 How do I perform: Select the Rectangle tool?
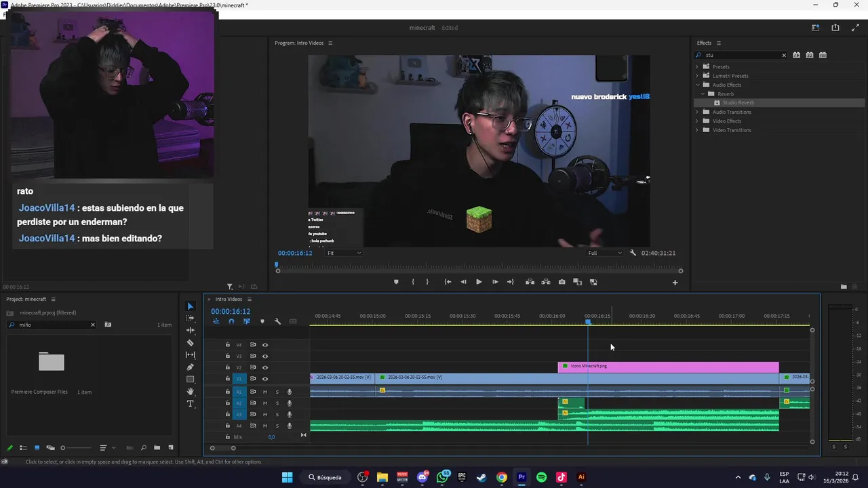(190, 380)
